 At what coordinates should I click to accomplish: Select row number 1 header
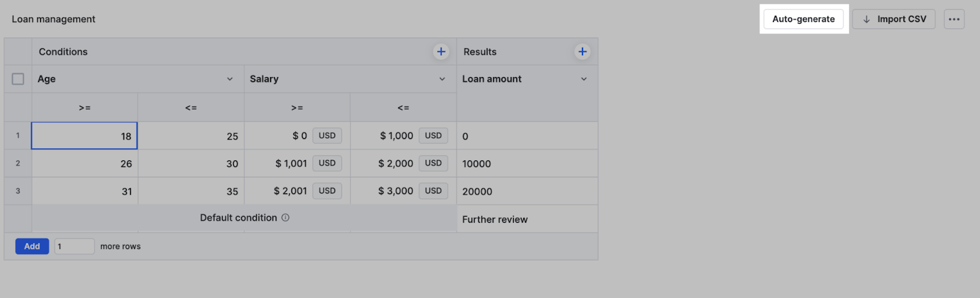[18, 136]
